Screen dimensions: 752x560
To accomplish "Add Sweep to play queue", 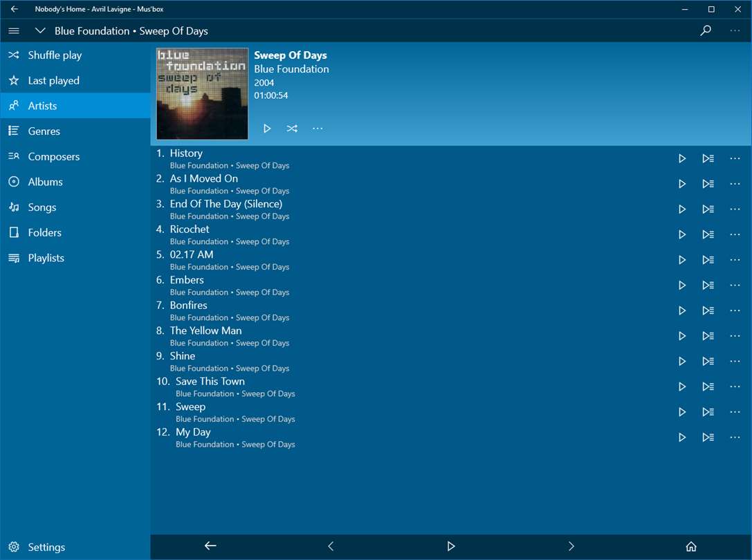I will coord(708,412).
